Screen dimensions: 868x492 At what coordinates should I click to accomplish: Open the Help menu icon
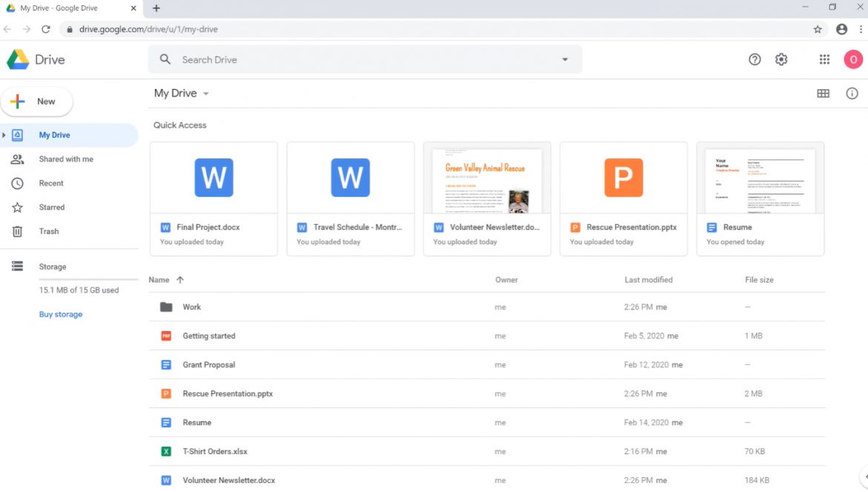754,59
